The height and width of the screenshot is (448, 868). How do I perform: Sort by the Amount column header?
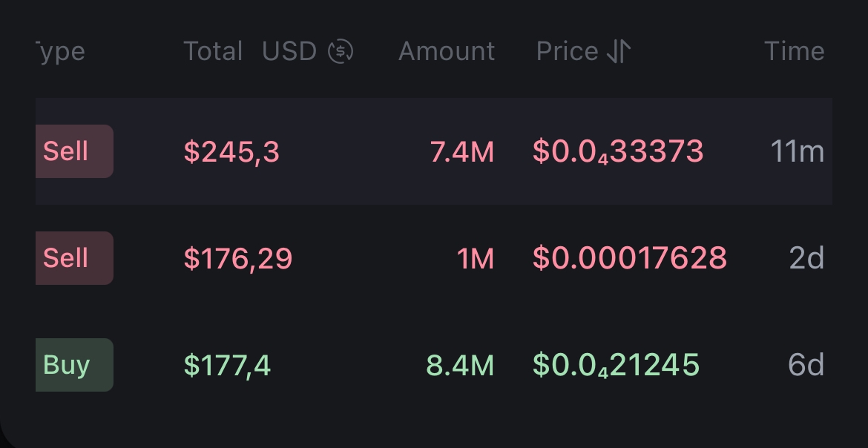[447, 51]
